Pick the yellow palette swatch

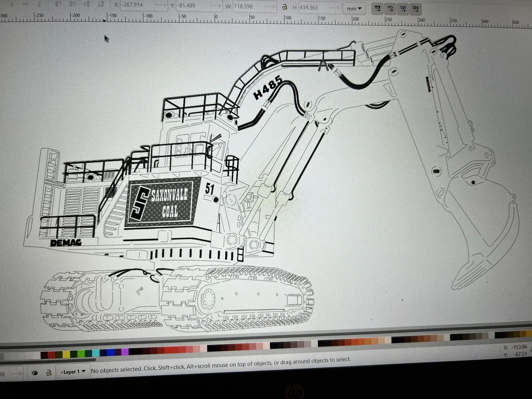[66, 354]
